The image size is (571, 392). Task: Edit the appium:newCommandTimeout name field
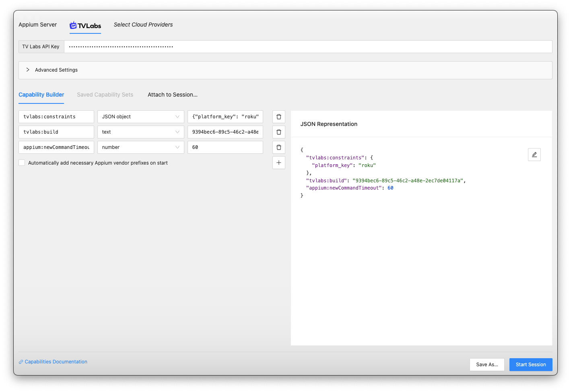(56, 147)
